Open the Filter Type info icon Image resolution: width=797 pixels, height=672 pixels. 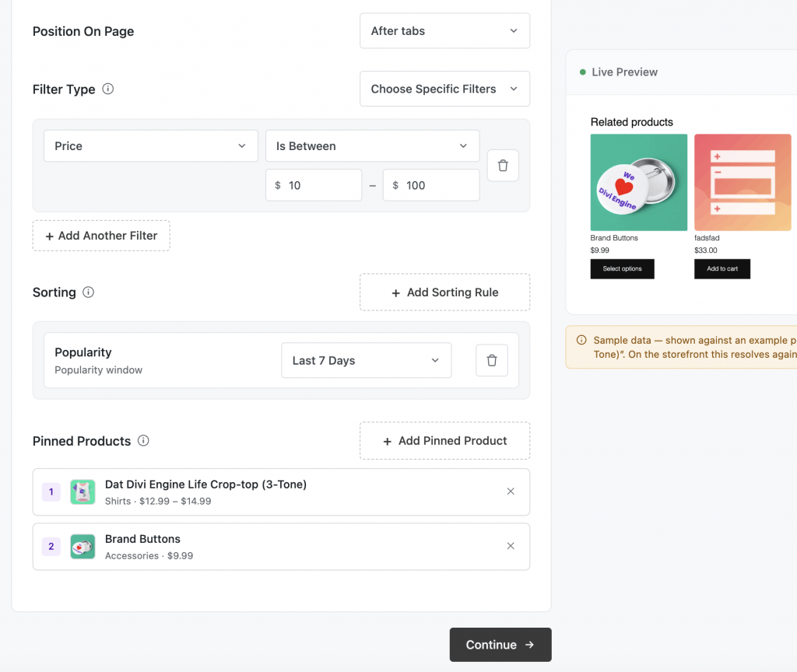pyautogui.click(x=107, y=89)
